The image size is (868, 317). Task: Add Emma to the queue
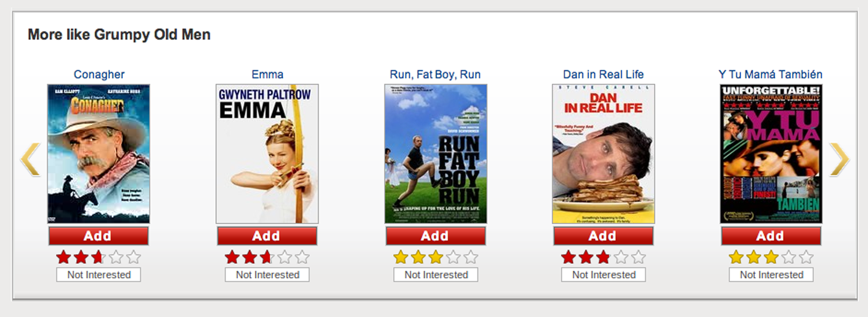pyautogui.click(x=267, y=236)
